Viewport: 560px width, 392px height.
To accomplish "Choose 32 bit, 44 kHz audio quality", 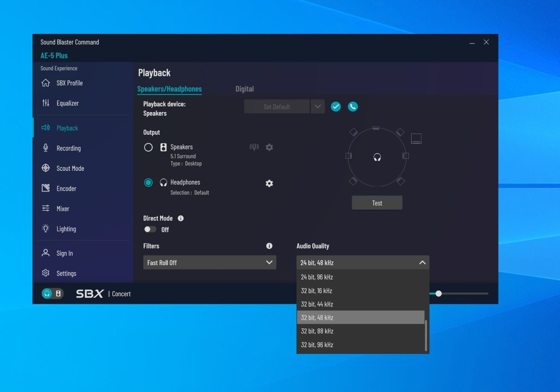I will point(360,304).
